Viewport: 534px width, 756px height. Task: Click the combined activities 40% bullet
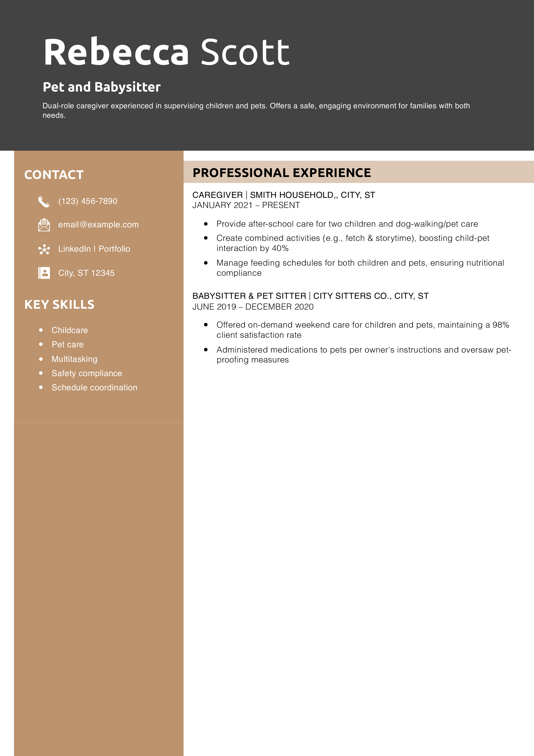pyautogui.click(x=353, y=243)
